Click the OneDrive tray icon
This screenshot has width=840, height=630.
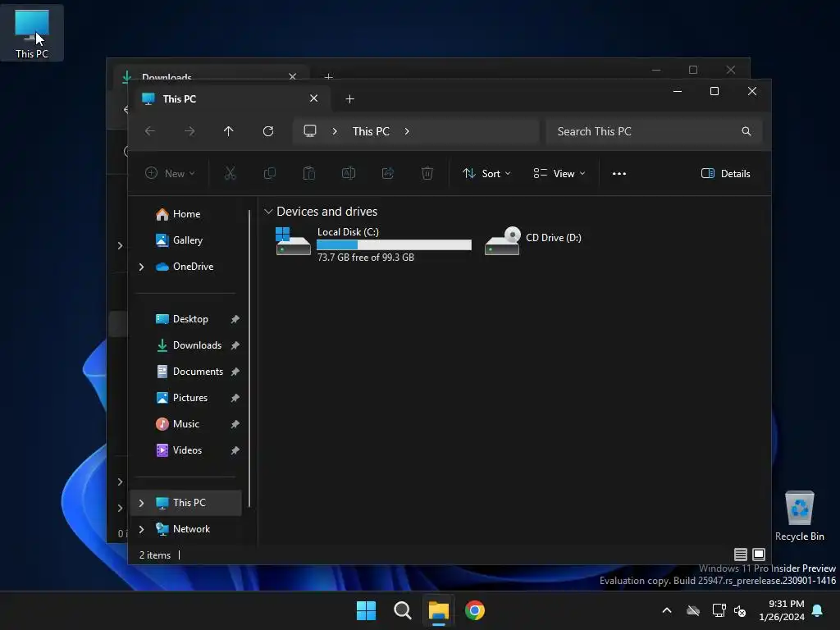click(x=693, y=610)
